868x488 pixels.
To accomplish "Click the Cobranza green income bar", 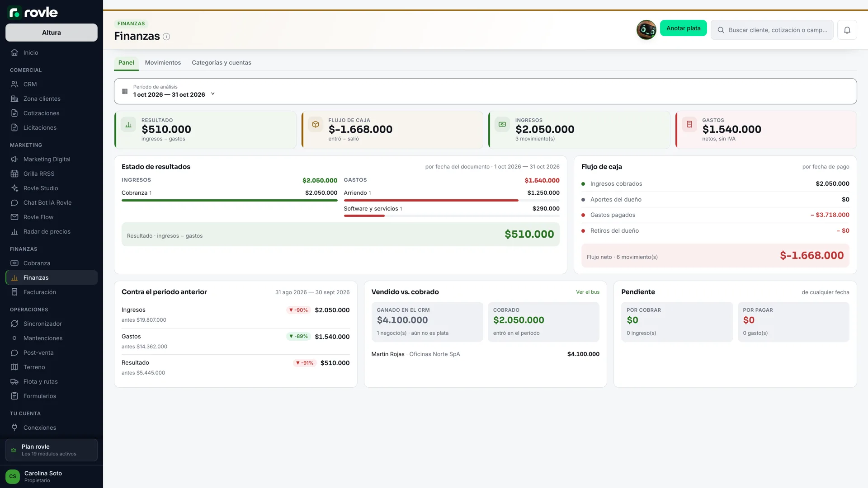I will click(x=230, y=200).
